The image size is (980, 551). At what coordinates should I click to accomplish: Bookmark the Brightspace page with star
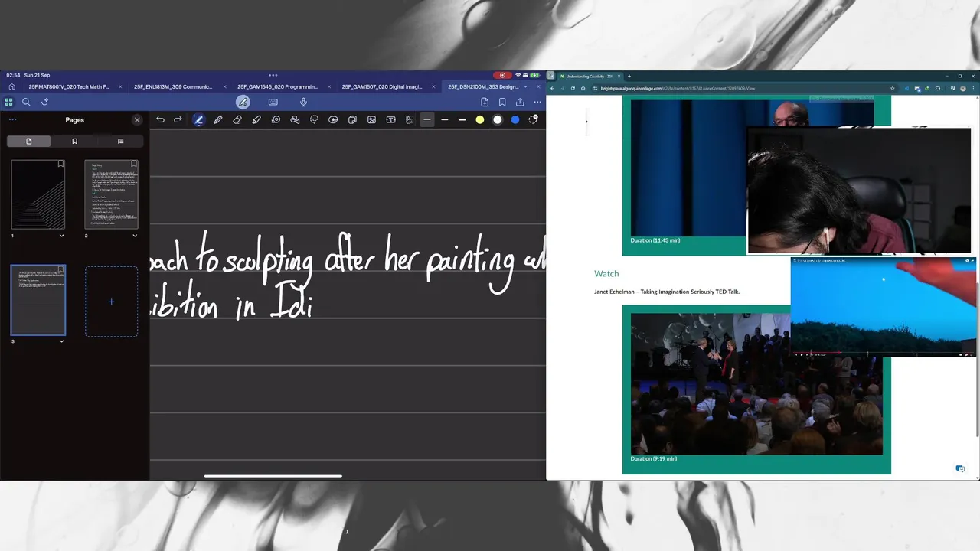point(892,88)
